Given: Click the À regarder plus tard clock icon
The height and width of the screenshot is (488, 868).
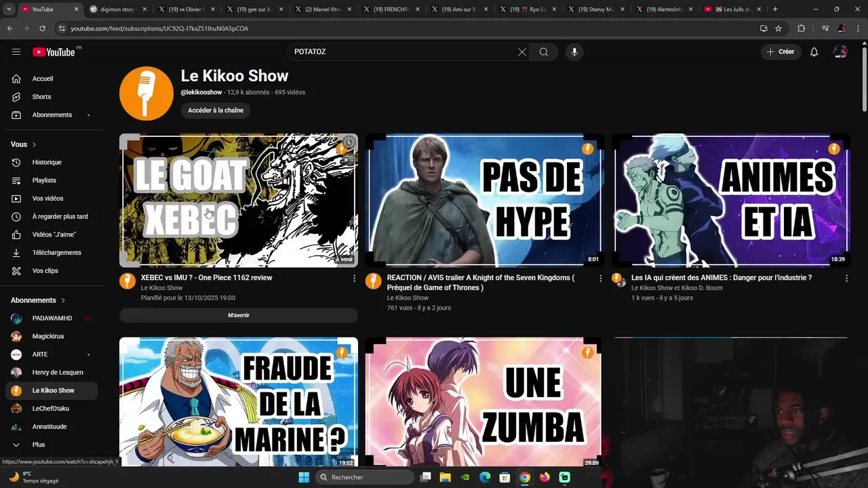Looking at the screenshot, I should click(x=16, y=216).
